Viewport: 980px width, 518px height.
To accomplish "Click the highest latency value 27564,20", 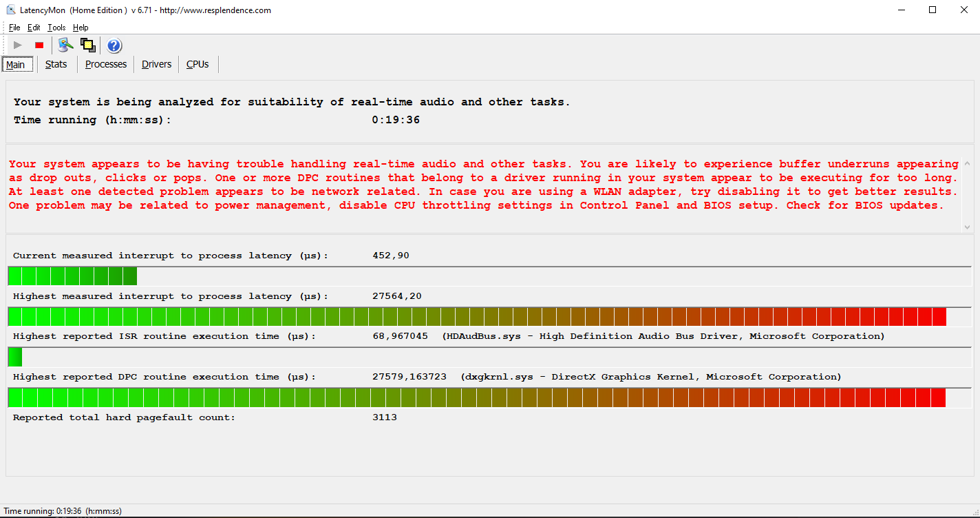I will (397, 296).
